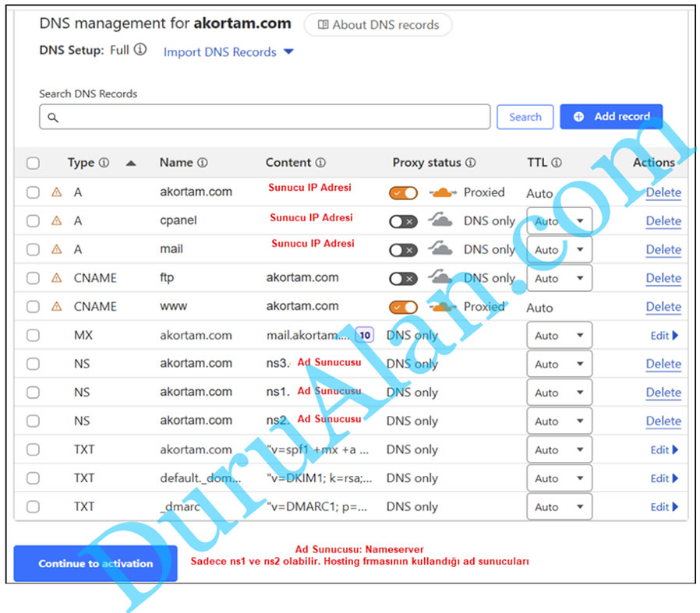This screenshot has width=700, height=613.
Task: Click the Name column header
Action: coord(176,163)
